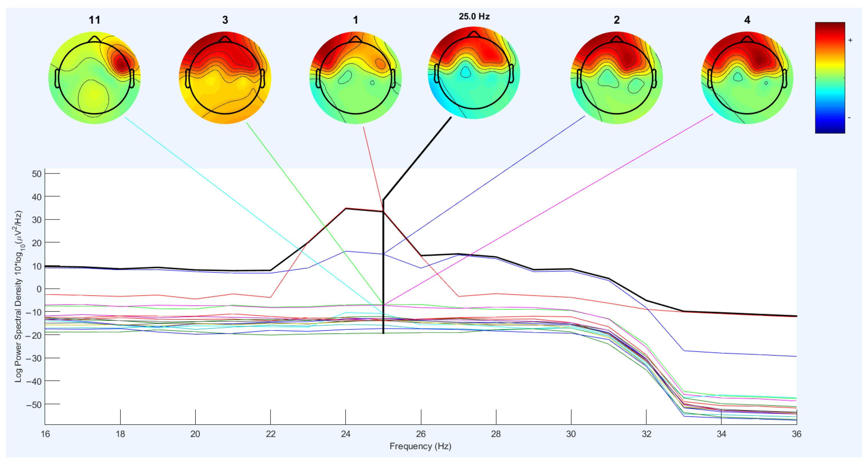The height and width of the screenshot is (464, 868).
Task: Select the component 4 head map
Action: pos(747,78)
